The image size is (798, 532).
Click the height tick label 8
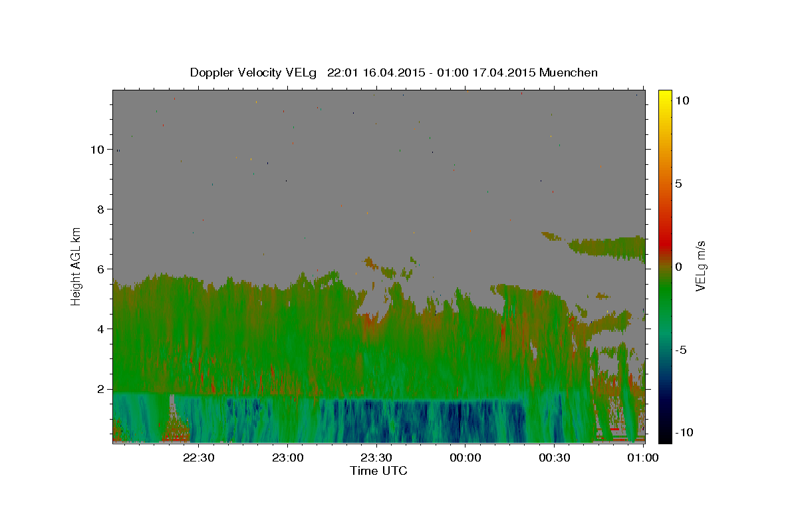(101, 209)
